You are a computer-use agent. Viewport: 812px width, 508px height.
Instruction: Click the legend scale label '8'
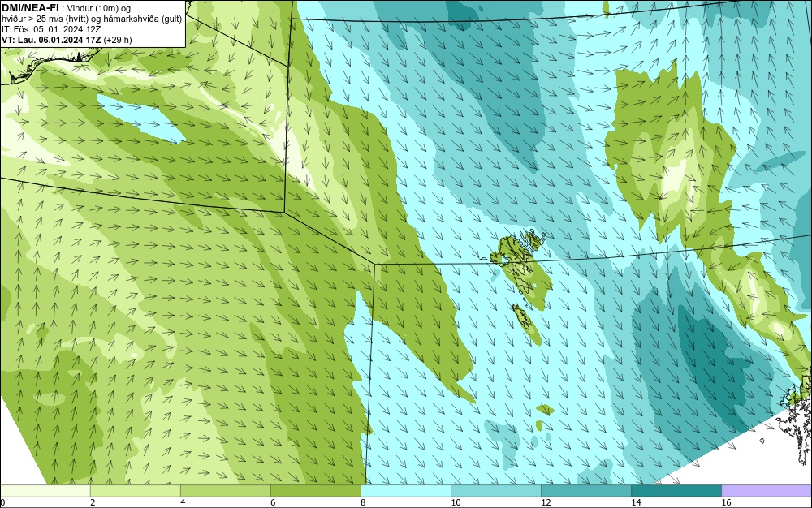[363, 502]
